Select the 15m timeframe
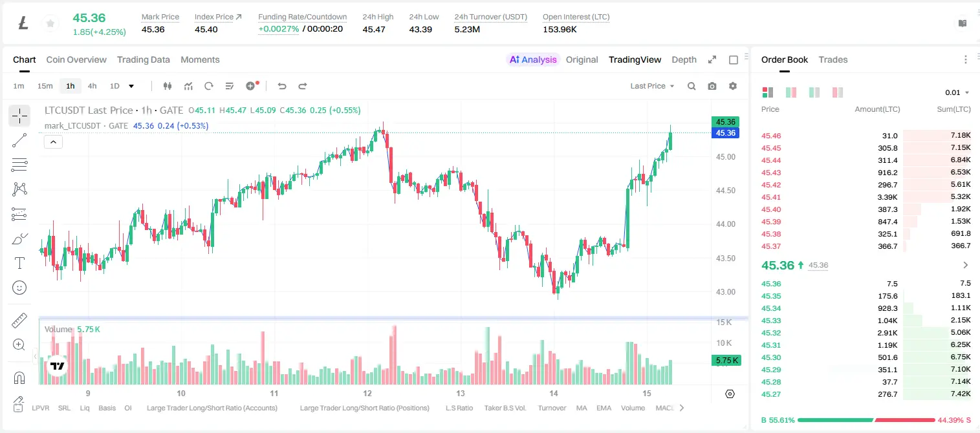This screenshot has width=980, height=433. 45,86
